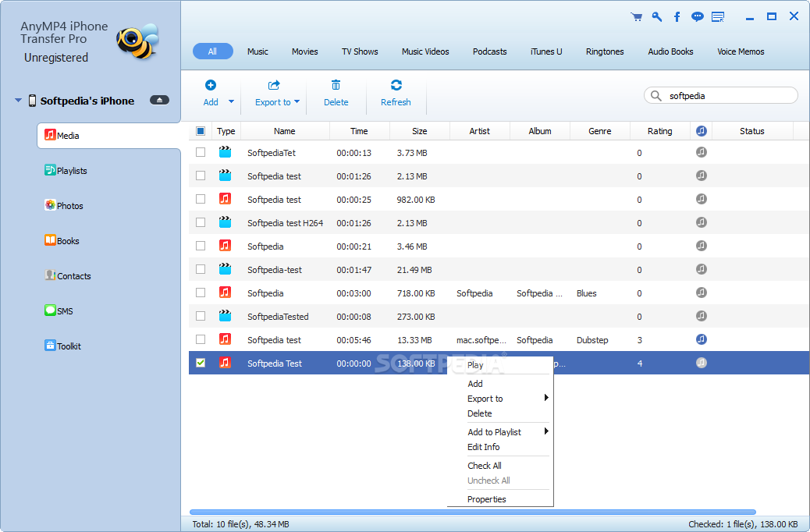Open Contacts in the sidebar
The width and height of the screenshot is (810, 532).
(68, 276)
